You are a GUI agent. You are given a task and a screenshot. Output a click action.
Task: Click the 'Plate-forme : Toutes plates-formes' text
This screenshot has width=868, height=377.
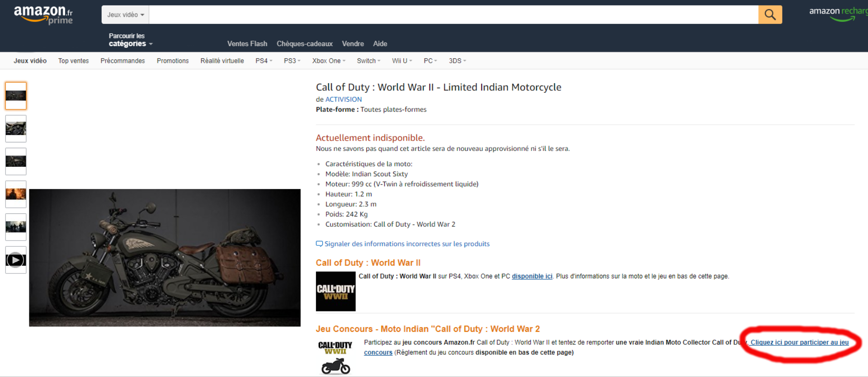pyautogui.click(x=371, y=109)
